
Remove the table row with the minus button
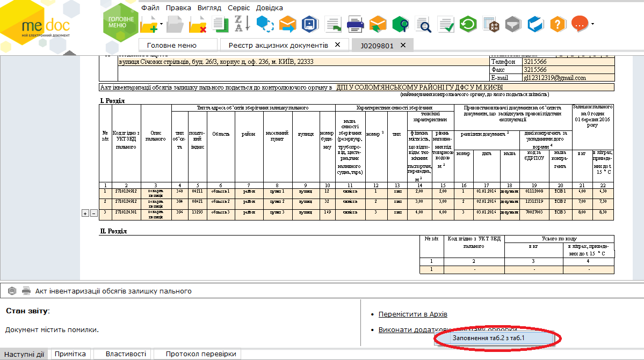click(x=93, y=214)
